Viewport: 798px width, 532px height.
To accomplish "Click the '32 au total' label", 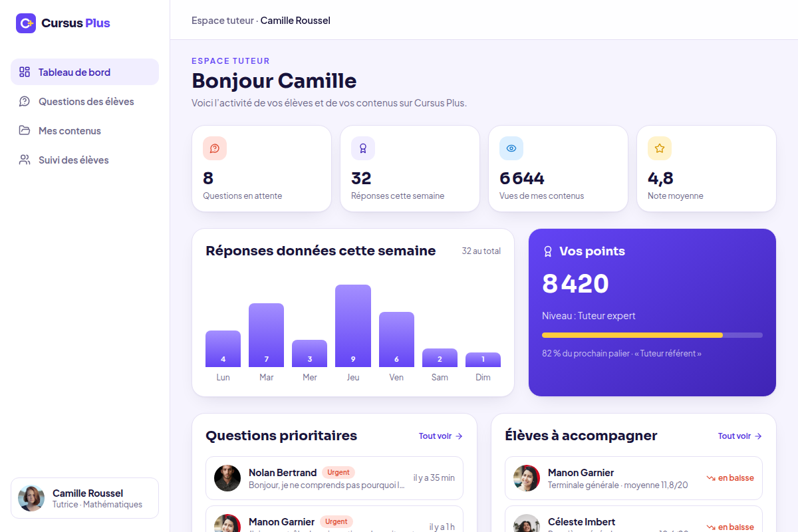I will click(x=481, y=251).
